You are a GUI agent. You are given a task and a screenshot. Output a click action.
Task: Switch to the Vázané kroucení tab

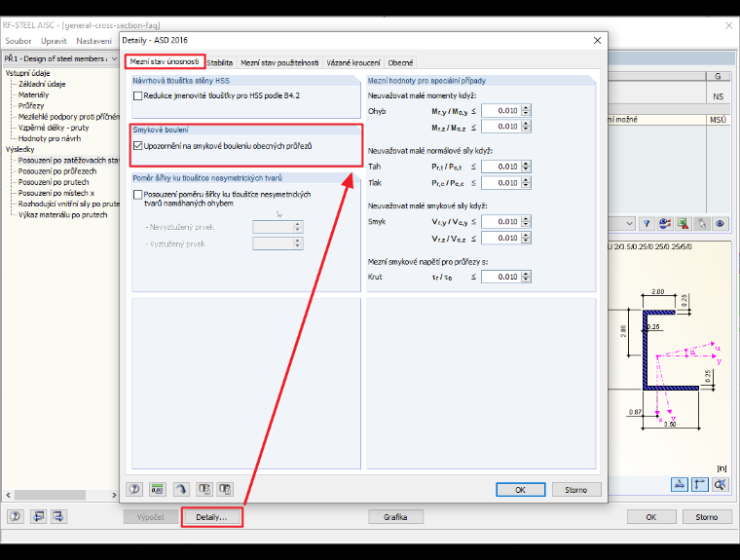(353, 62)
